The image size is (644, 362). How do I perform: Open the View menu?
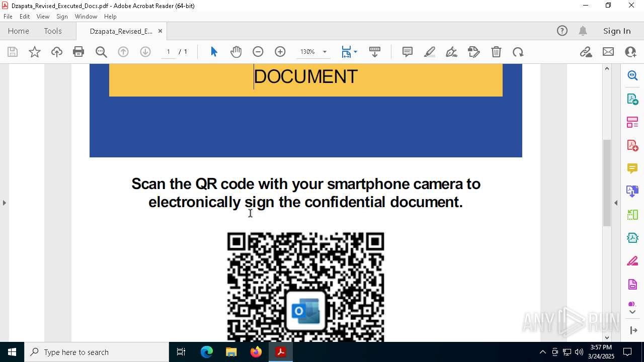click(x=43, y=17)
